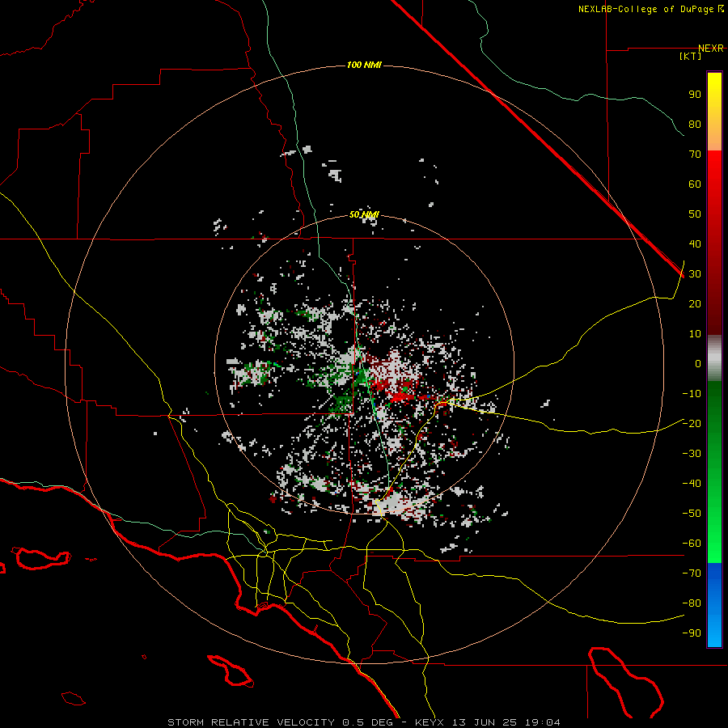
Task: Click the 90 value on the velocity scale
Action: point(695,95)
